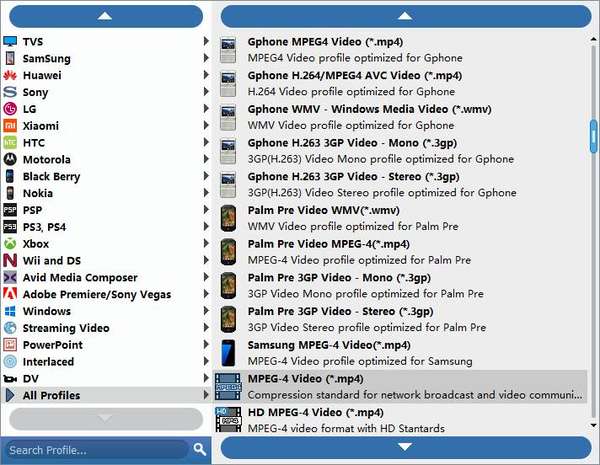600x465 pixels.
Task: Click the MPEG-4 Video filmstrip icon
Action: tap(228, 387)
